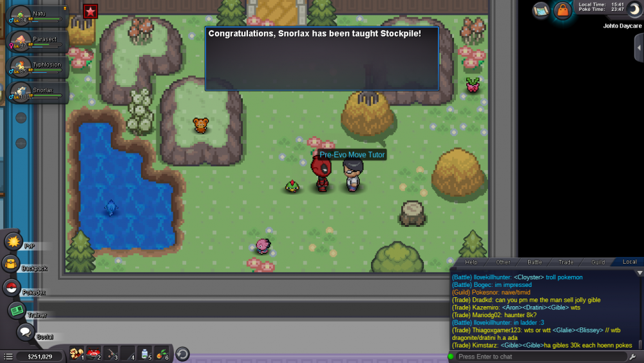Switch to the Trade chat tab
644x363 pixels.
(566, 262)
